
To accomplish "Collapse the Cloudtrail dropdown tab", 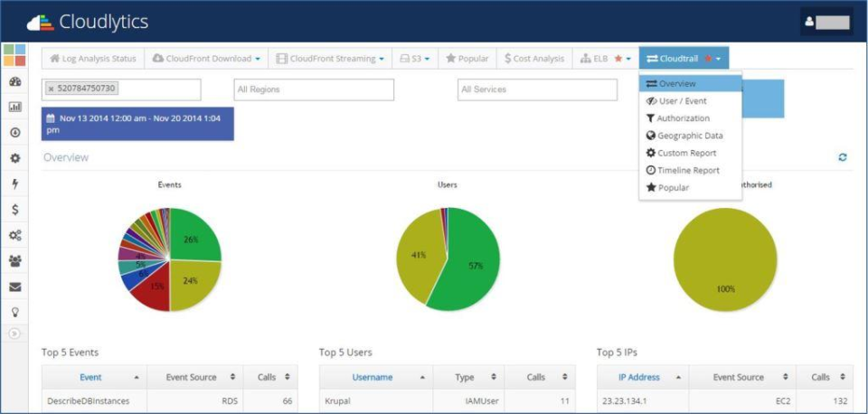I will [x=684, y=58].
